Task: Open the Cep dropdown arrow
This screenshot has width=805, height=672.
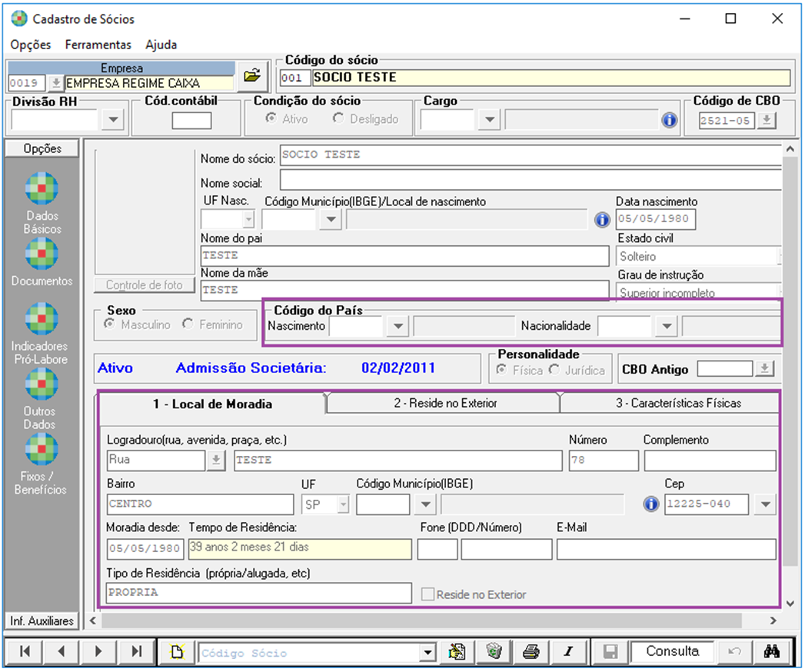Action: (x=766, y=504)
